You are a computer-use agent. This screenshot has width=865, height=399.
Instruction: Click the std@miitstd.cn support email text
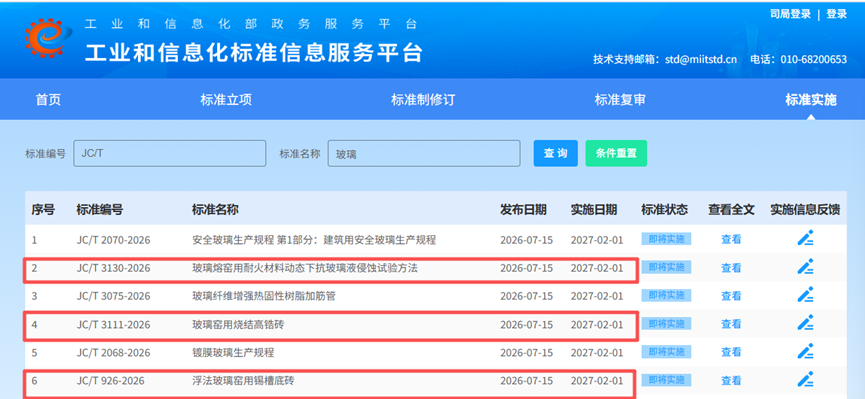click(x=701, y=60)
